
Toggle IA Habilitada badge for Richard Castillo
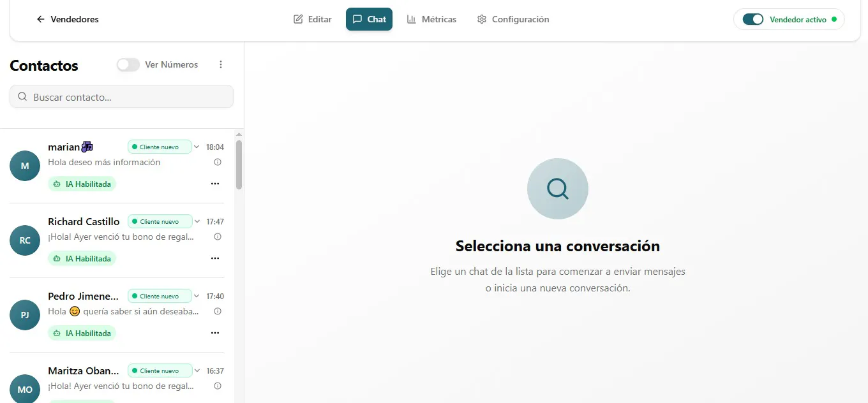(x=82, y=259)
